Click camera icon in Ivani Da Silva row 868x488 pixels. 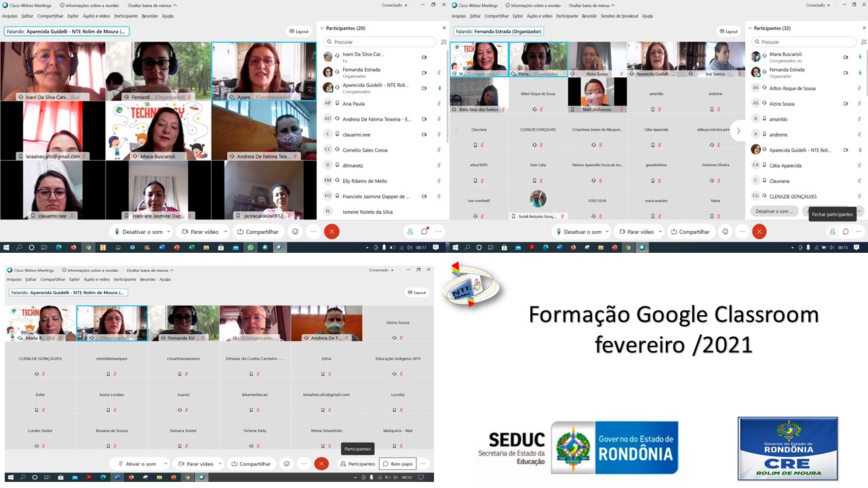pyautogui.click(x=425, y=58)
